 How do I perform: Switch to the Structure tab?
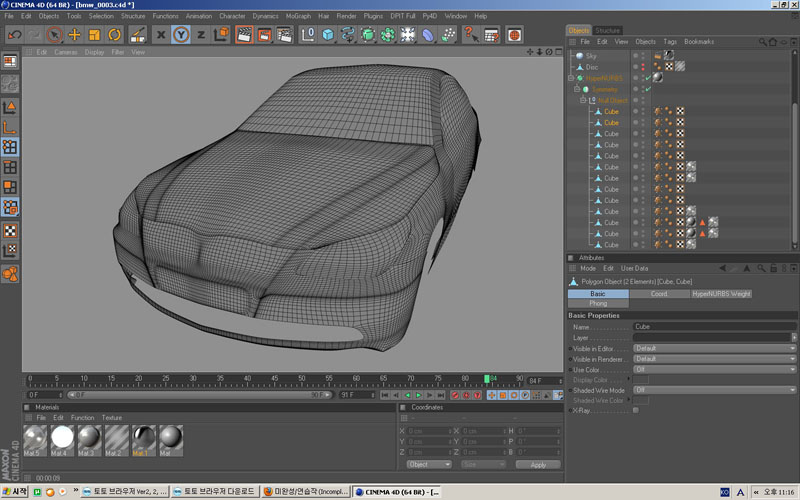click(608, 30)
